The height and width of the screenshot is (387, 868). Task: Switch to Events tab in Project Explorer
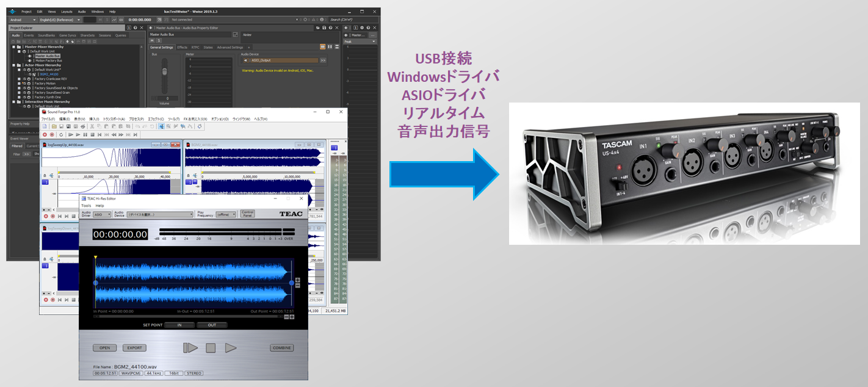click(x=29, y=35)
